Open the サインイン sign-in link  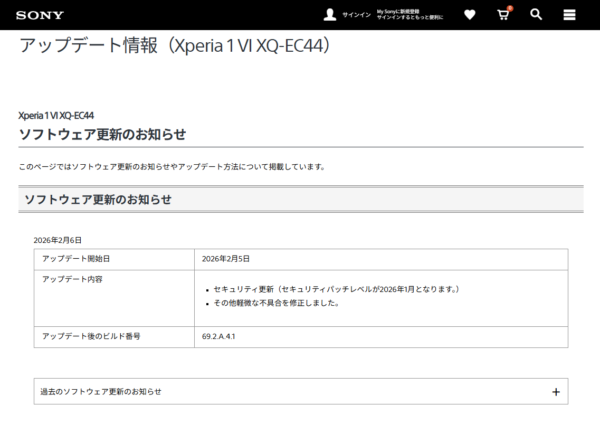point(356,15)
